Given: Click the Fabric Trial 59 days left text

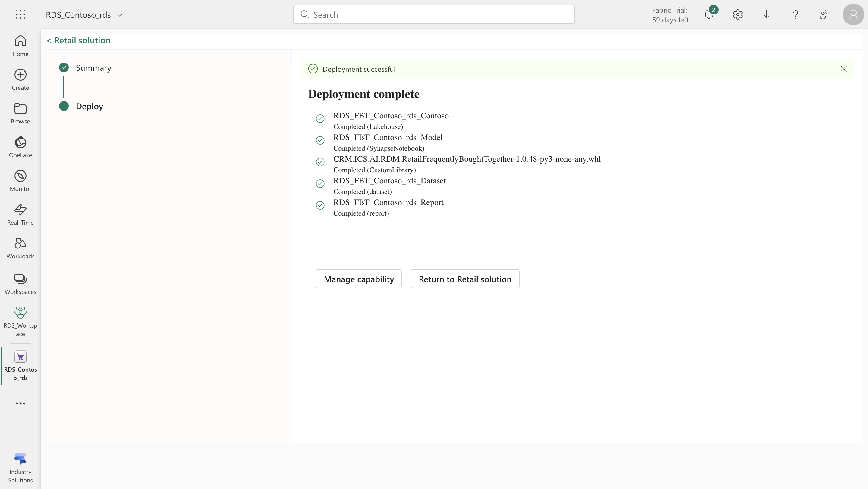Looking at the screenshot, I should (670, 15).
